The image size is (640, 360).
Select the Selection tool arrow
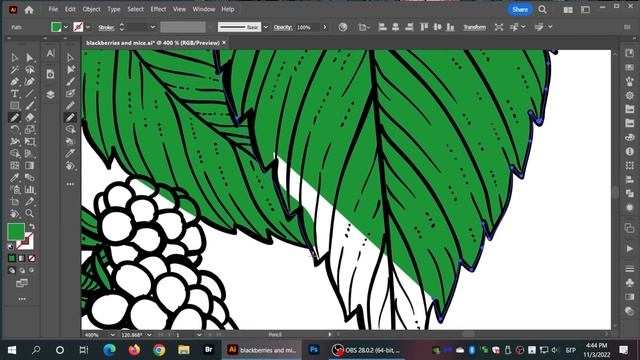click(x=15, y=58)
